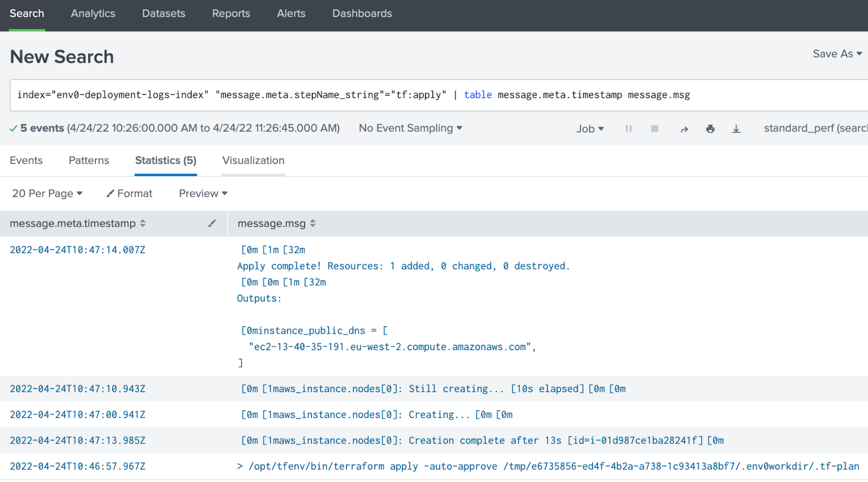
Task: Expand the Job menu
Action: pos(590,129)
